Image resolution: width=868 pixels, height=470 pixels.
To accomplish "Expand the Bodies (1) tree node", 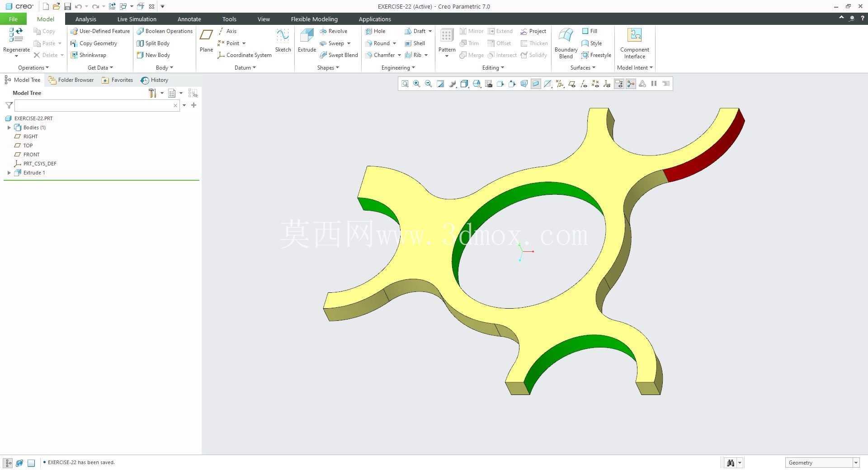I will click(x=9, y=127).
